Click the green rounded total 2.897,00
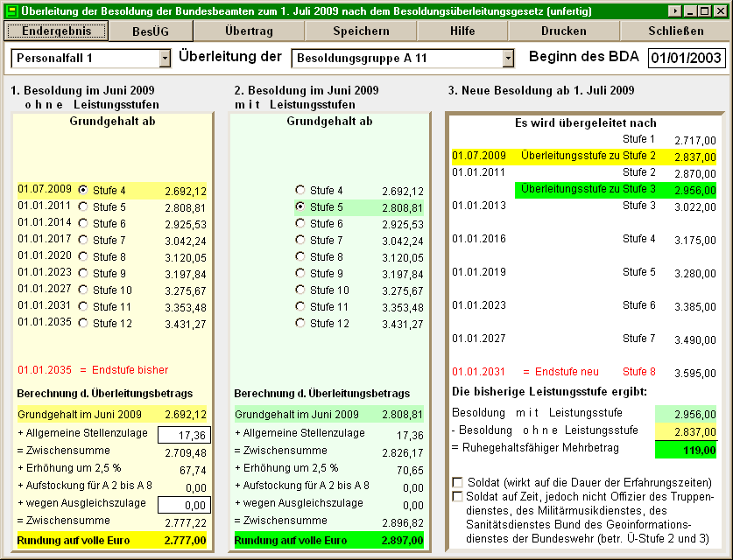Screen dimensions: 733x560 tap(403, 541)
